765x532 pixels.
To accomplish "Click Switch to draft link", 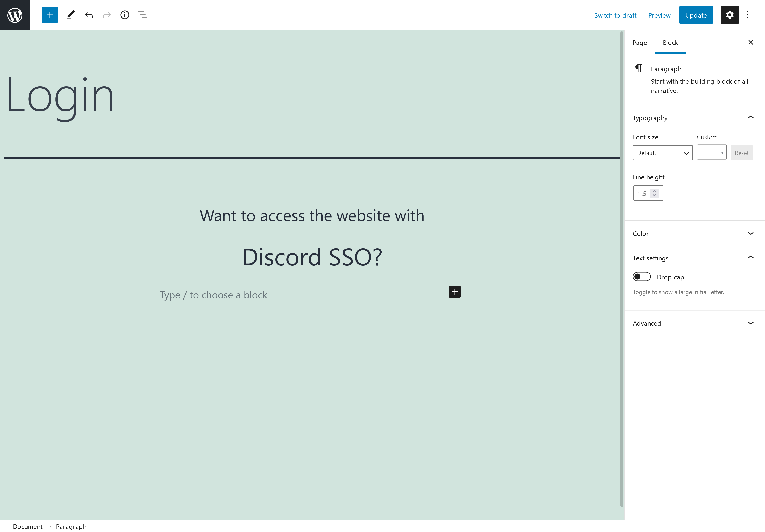I will 615,15.
